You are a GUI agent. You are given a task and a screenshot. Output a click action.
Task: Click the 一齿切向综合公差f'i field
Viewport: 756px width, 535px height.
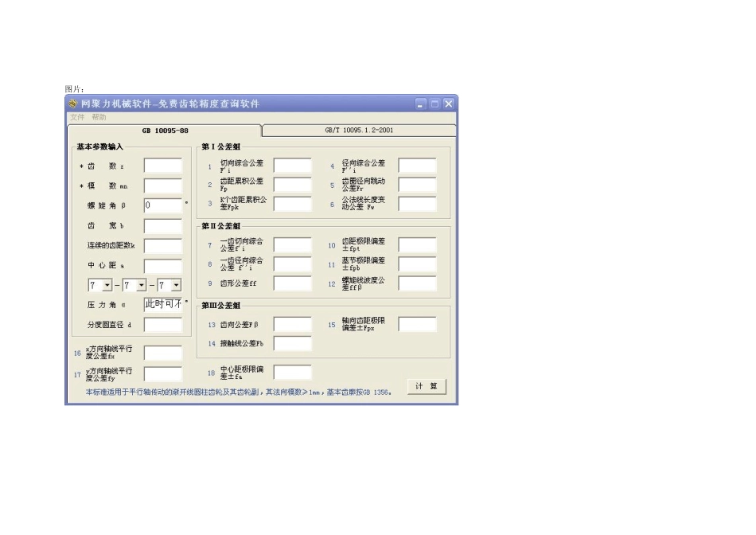293,244
